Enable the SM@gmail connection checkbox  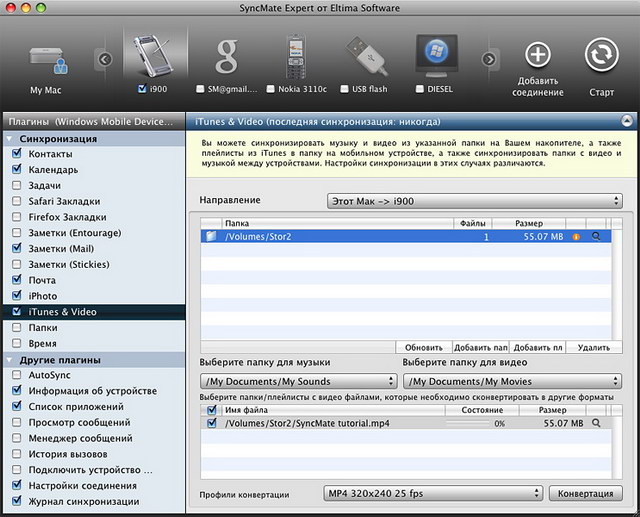pyautogui.click(x=200, y=89)
